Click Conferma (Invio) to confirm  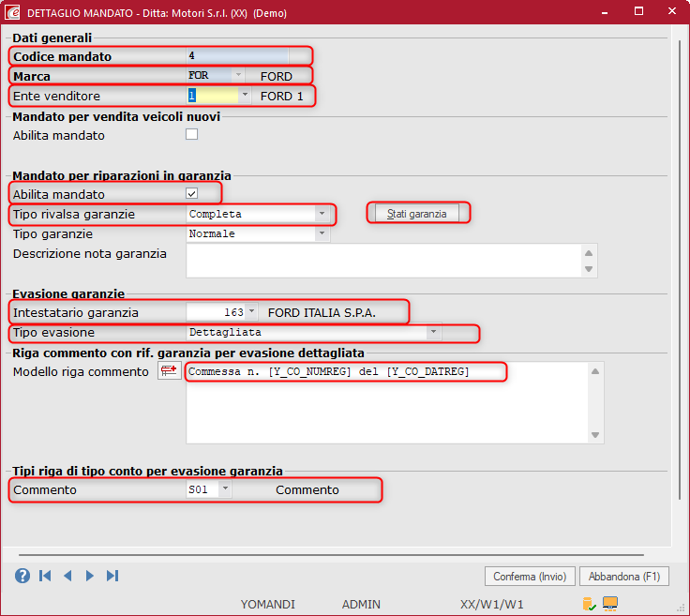[529, 576]
